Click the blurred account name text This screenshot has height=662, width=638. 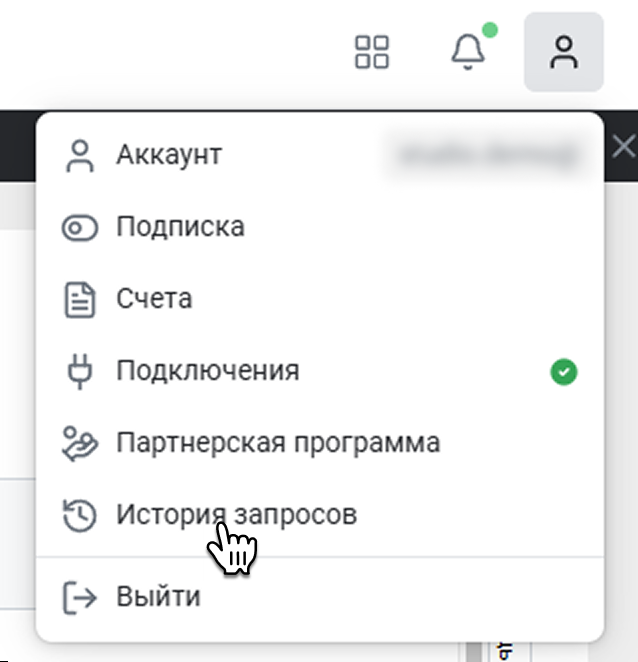click(488, 155)
